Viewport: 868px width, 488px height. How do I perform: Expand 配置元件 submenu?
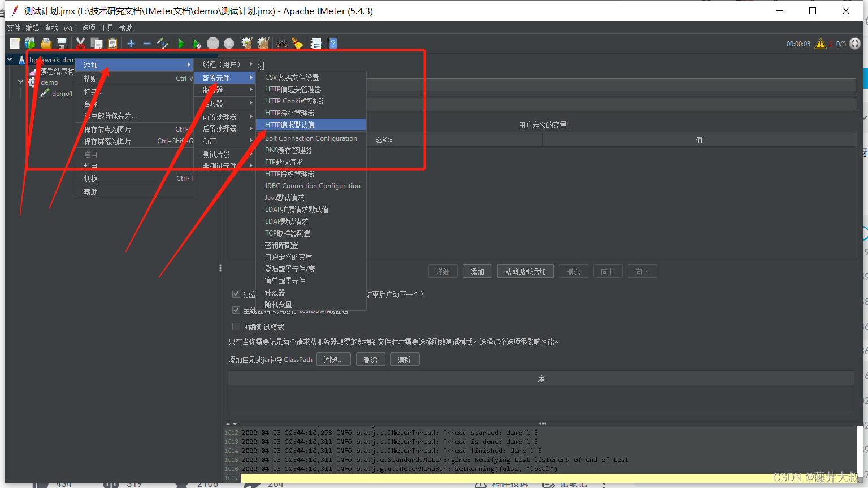(x=225, y=77)
